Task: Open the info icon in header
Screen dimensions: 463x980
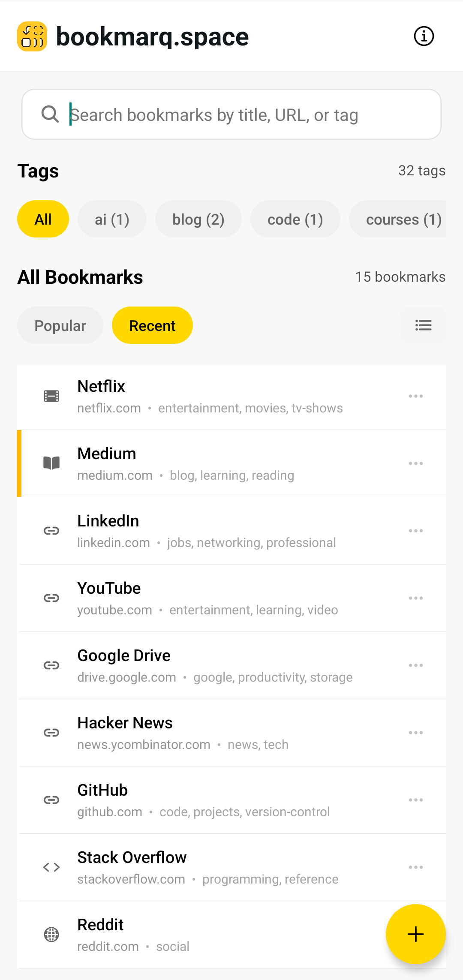Action: tap(424, 36)
